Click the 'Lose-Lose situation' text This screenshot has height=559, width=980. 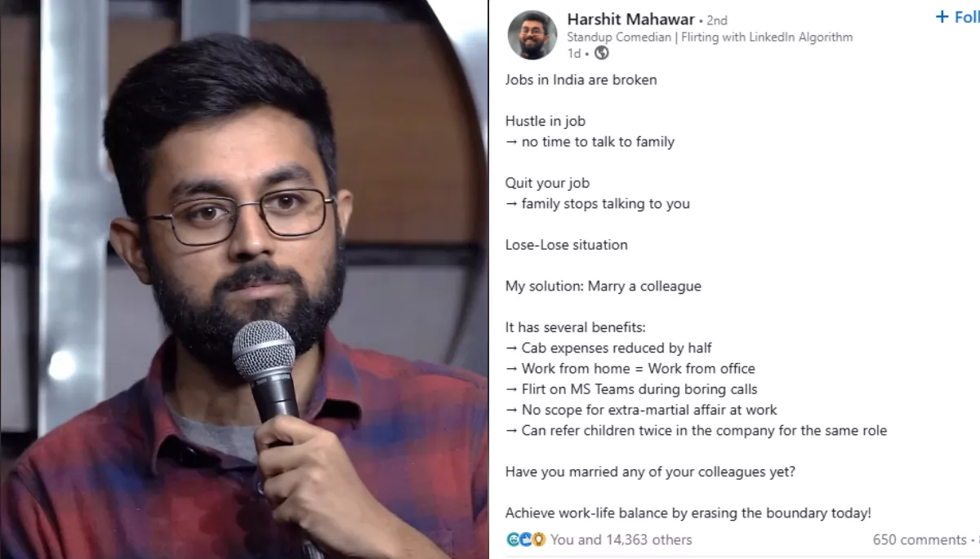pyautogui.click(x=566, y=245)
